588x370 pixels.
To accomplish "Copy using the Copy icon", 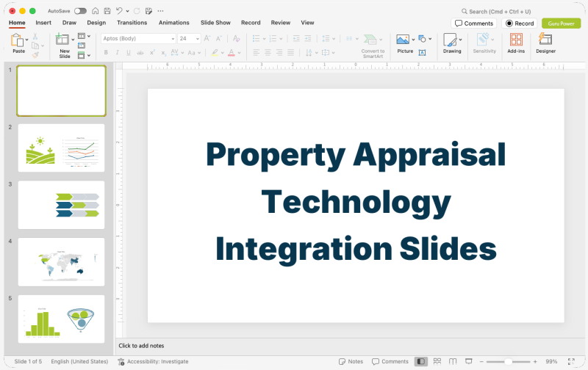I will [35, 46].
